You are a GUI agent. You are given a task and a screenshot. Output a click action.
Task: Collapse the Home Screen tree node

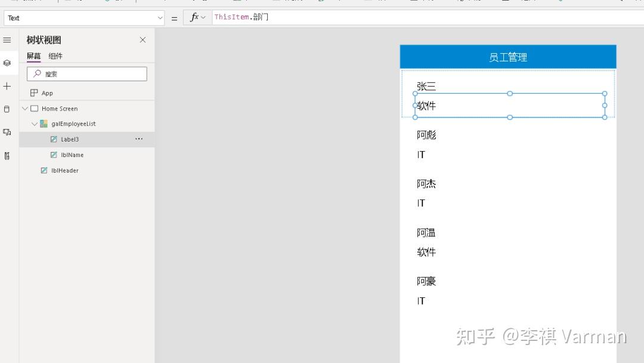[x=25, y=108]
